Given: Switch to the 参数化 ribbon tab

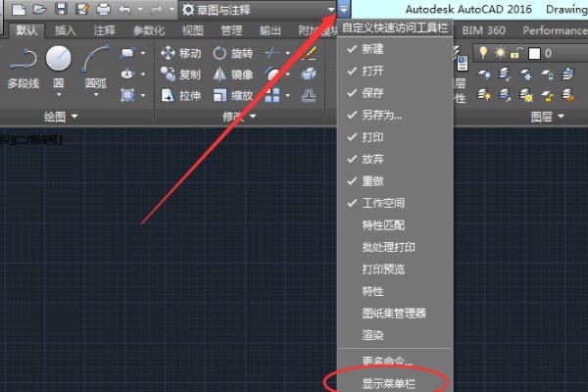Looking at the screenshot, I should 149,30.
